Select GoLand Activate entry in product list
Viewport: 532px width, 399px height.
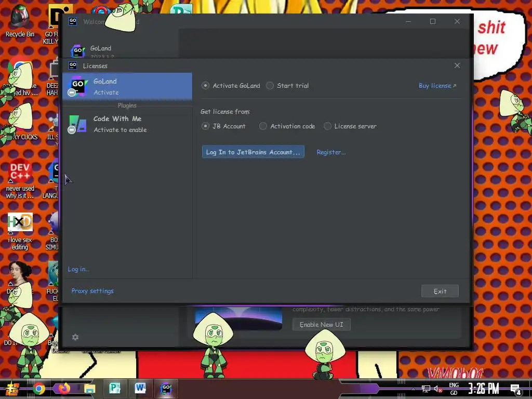point(127,87)
